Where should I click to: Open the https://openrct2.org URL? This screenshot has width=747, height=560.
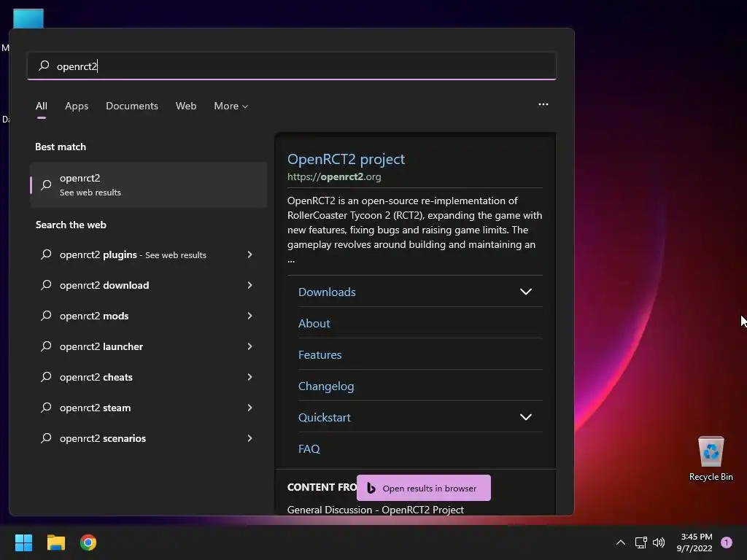[x=334, y=176]
